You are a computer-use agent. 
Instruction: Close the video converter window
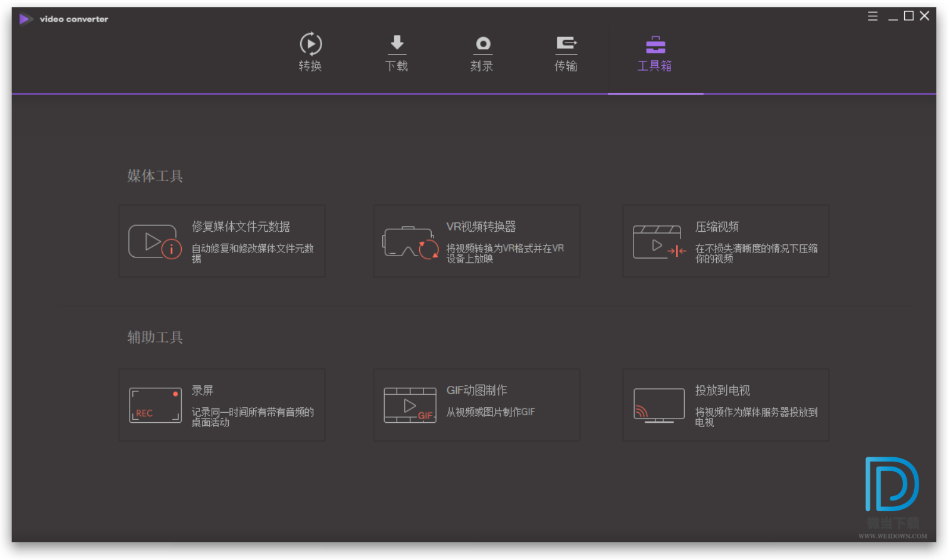(x=925, y=16)
